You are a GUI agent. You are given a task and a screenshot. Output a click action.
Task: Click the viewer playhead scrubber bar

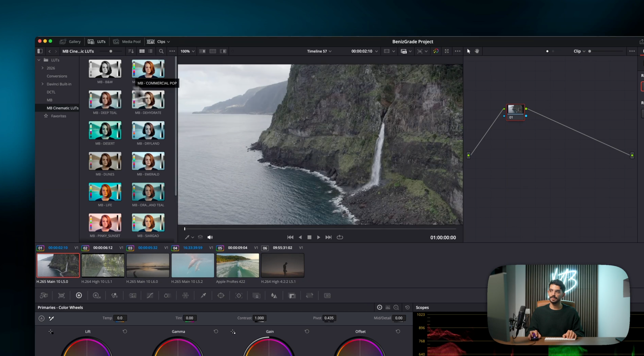coord(320,229)
